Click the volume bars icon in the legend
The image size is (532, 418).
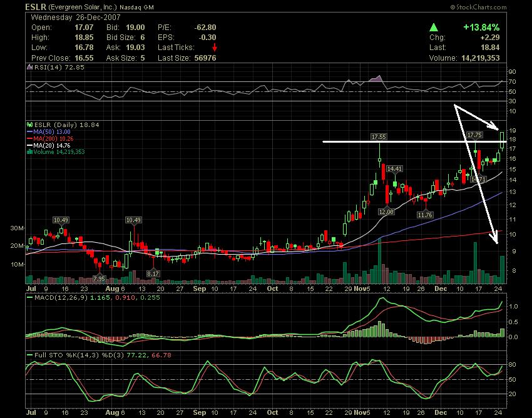coord(29,152)
